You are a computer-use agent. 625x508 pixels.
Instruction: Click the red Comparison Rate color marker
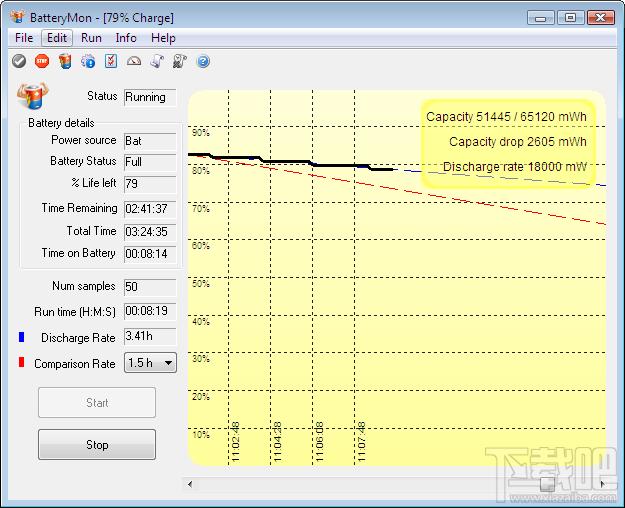click(22, 362)
